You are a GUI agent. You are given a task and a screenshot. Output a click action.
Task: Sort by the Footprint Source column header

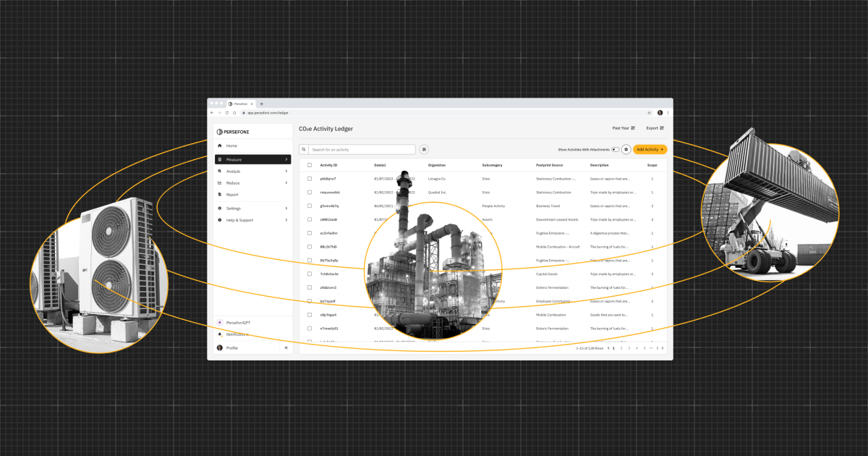[x=549, y=165]
